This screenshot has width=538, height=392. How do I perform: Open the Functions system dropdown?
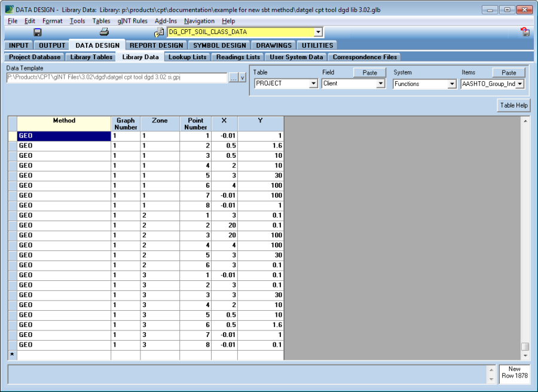click(x=452, y=84)
